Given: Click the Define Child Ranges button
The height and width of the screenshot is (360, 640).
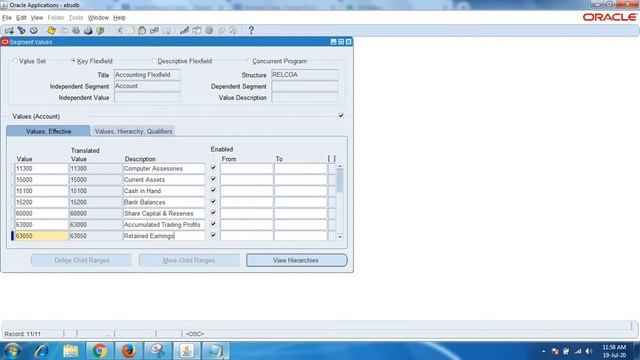Looking at the screenshot, I should click(81, 260).
